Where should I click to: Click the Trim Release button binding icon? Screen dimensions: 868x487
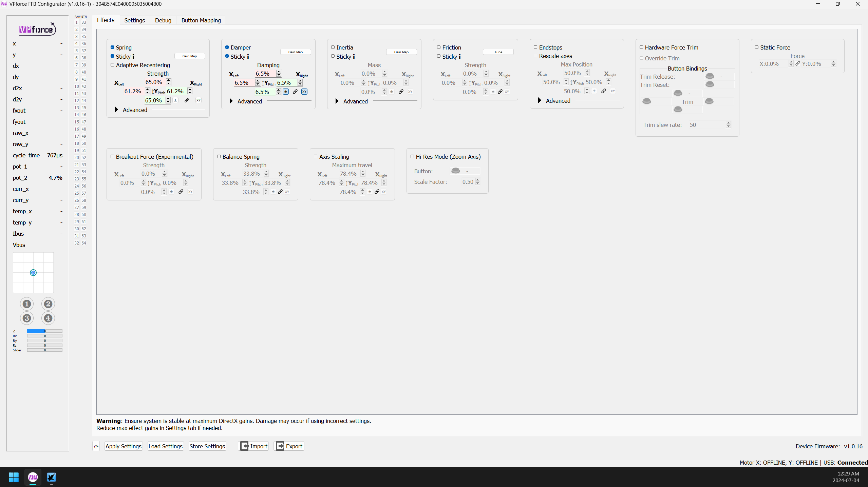[709, 76]
